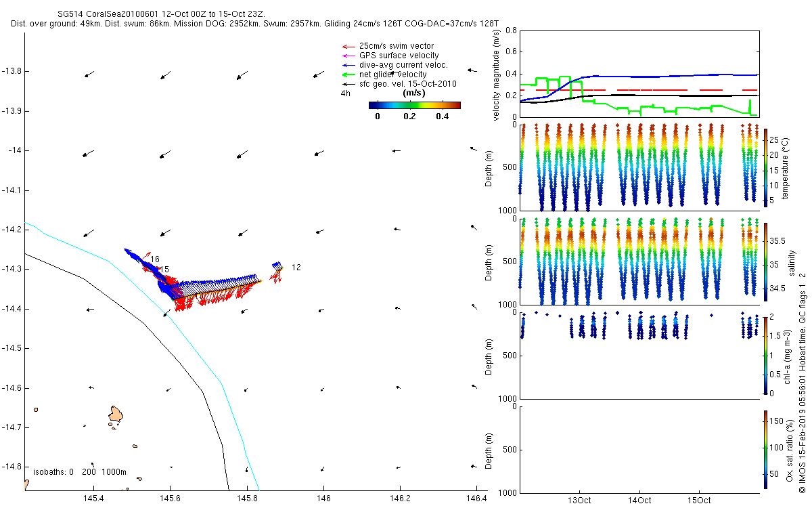Click the largest orange island on the map
This screenshot has height=508, width=812.
[116, 415]
